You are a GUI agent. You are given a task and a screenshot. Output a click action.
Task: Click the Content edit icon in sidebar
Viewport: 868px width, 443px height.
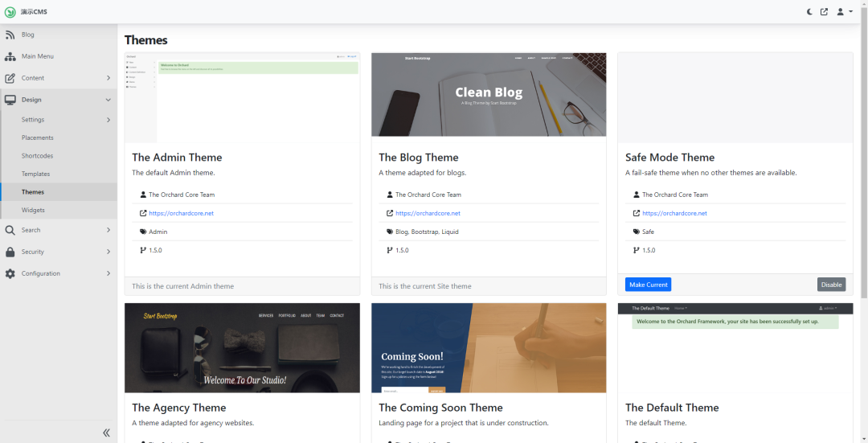[10, 78]
